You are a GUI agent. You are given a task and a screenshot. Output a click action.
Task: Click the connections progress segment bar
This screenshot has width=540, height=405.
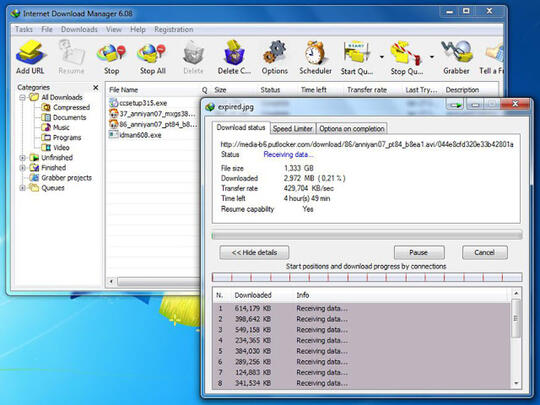pyautogui.click(x=367, y=277)
